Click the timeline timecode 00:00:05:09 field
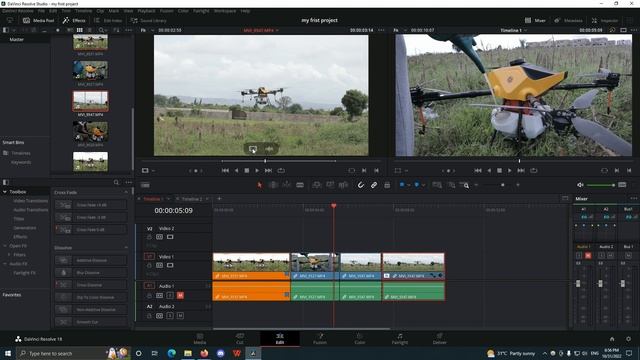This screenshot has height=360, width=640. pos(173,211)
